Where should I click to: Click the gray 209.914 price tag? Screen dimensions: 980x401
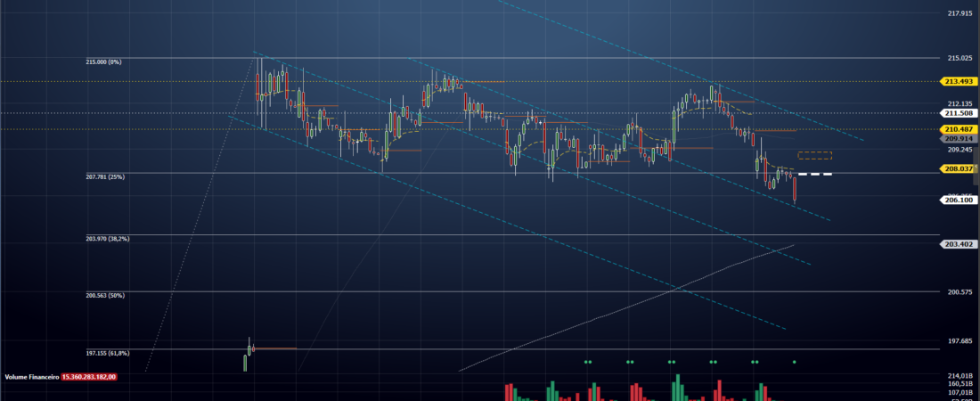960,139
